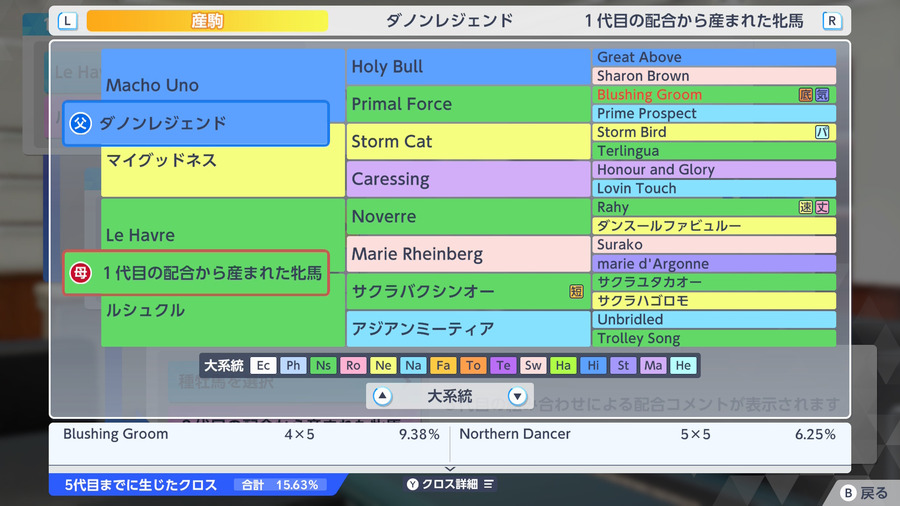Click Northern Dancer 5×5 cross entry
This screenshot has height=506, width=900.
click(647, 434)
